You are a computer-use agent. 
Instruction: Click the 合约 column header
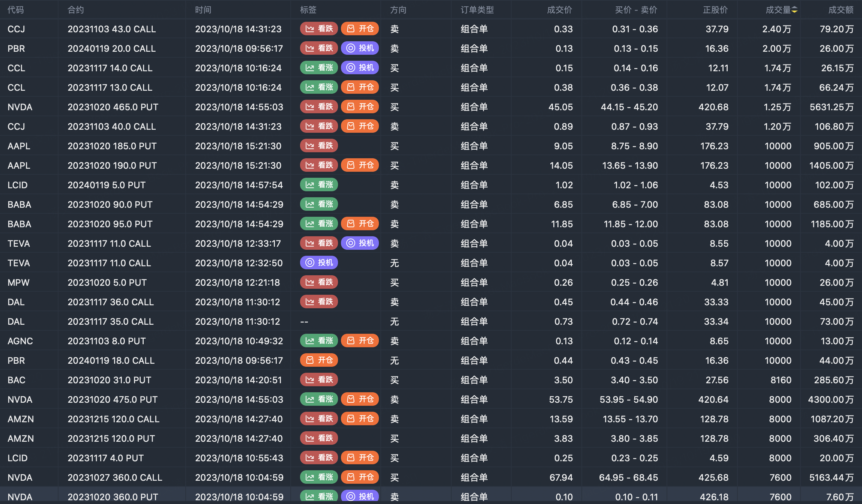coord(76,10)
